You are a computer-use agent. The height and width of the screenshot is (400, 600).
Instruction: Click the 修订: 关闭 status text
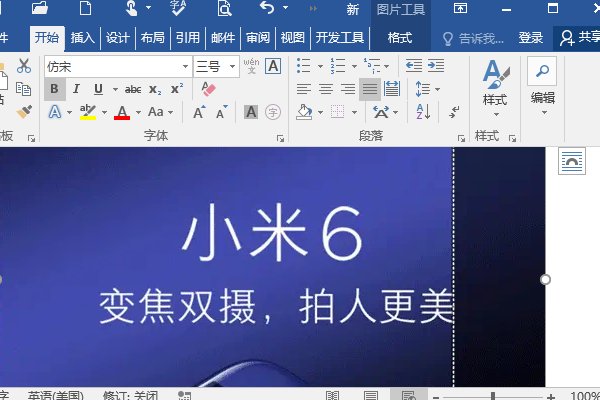pos(130,395)
